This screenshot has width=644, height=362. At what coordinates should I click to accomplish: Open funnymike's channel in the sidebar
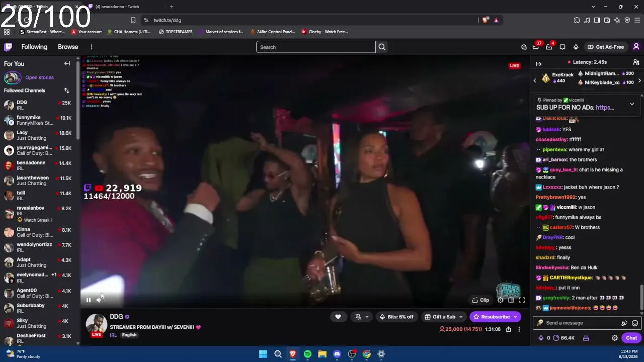tap(40, 120)
